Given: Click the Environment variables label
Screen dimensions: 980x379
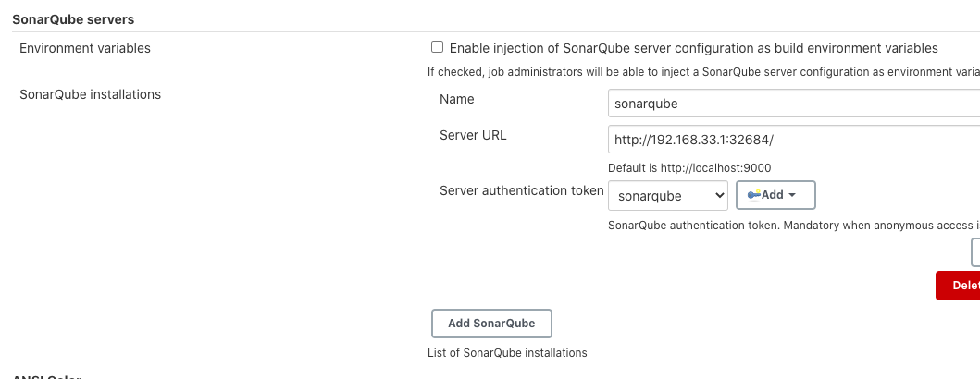Looking at the screenshot, I should [85, 48].
